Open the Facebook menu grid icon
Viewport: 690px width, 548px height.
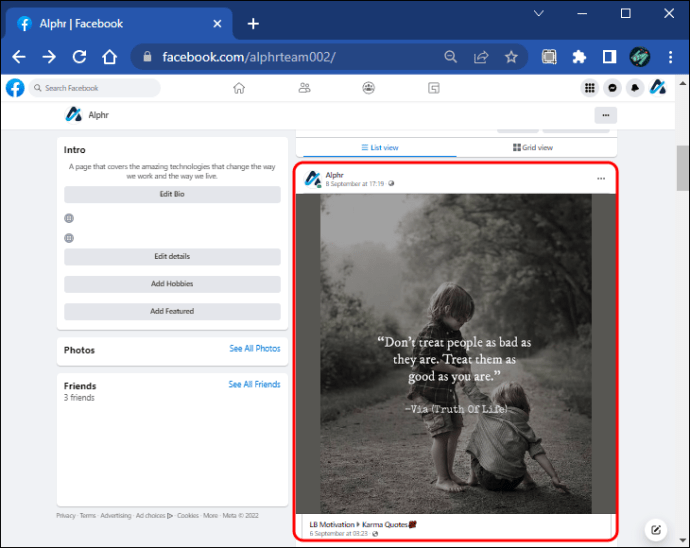pos(590,88)
